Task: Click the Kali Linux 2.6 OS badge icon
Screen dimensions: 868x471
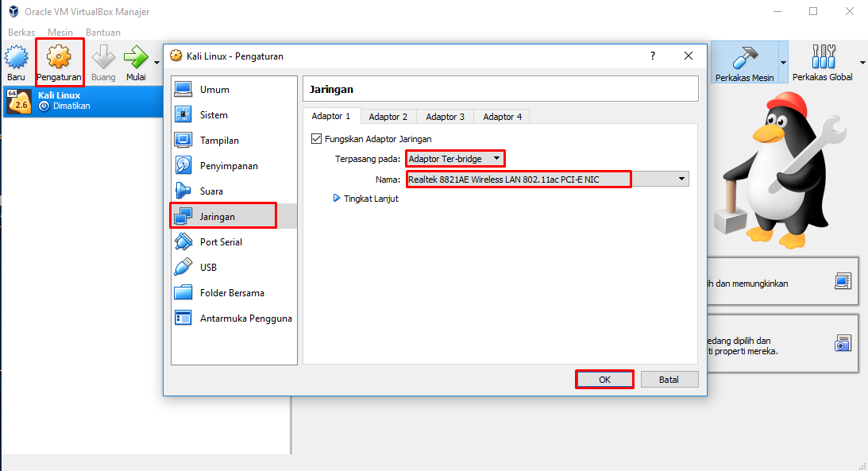Action: pos(19,102)
